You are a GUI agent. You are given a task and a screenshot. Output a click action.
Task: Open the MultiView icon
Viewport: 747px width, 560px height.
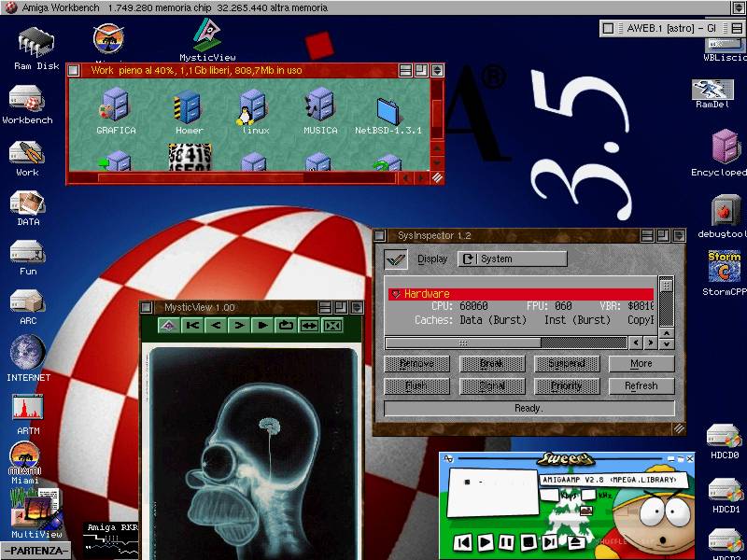coord(35,510)
